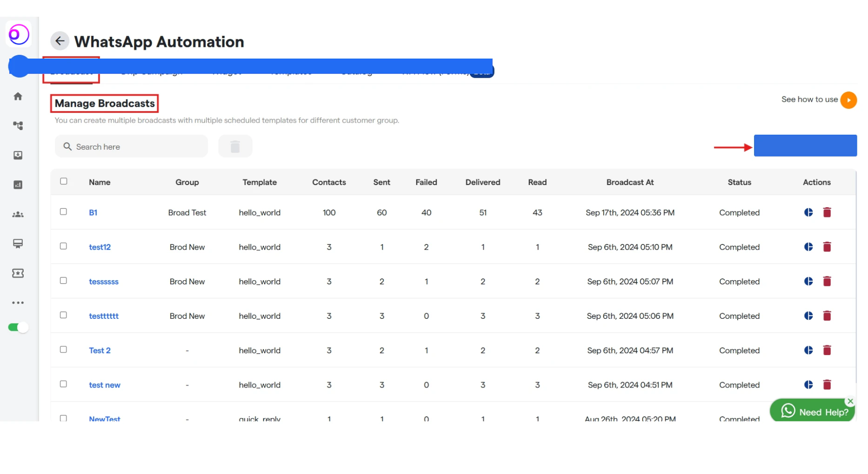Viewport: 868px width, 474px height.
Task: Open the Need Help WhatsApp chat button
Action: pyautogui.click(x=813, y=410)
